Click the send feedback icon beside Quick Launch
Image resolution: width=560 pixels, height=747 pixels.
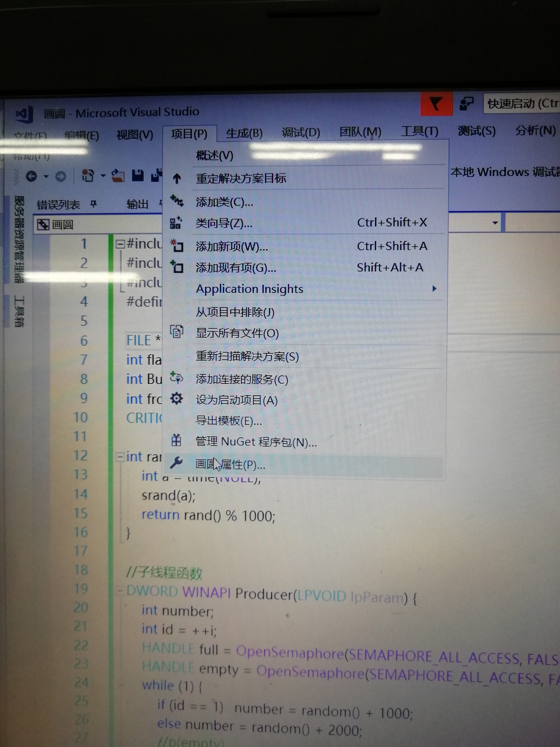tap(466, 104)
